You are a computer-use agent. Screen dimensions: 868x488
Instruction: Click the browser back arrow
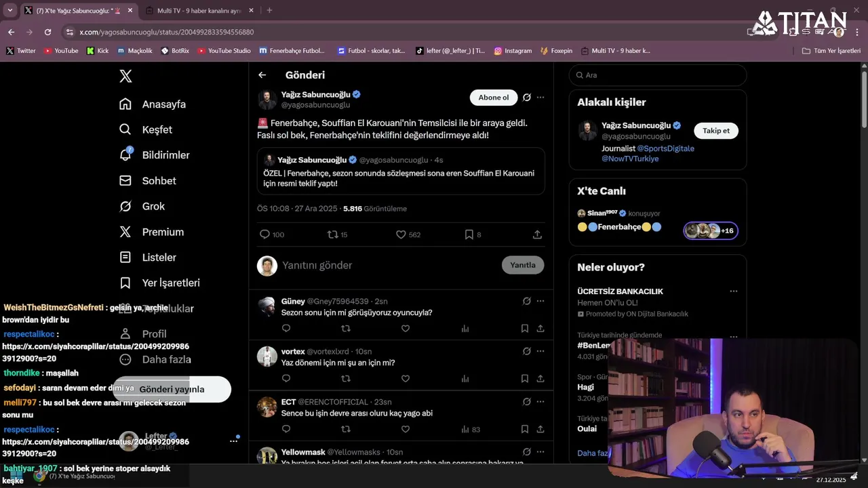click(11, 32)
